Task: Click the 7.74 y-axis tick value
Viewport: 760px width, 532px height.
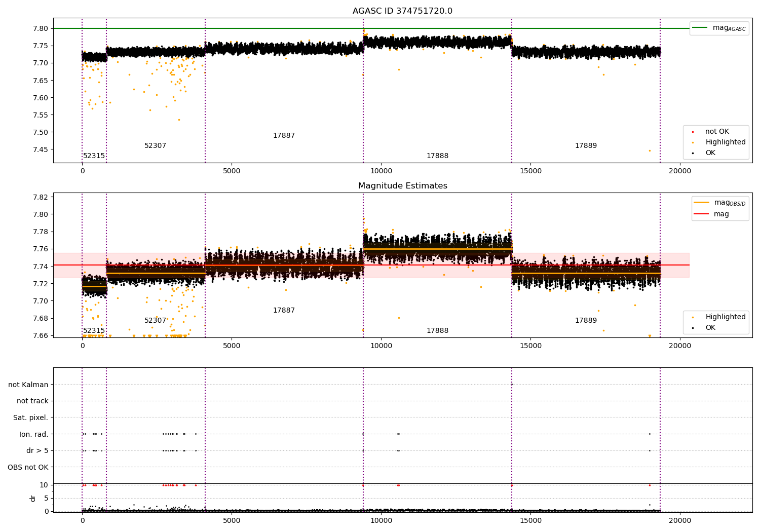Action: click(41, 267)
